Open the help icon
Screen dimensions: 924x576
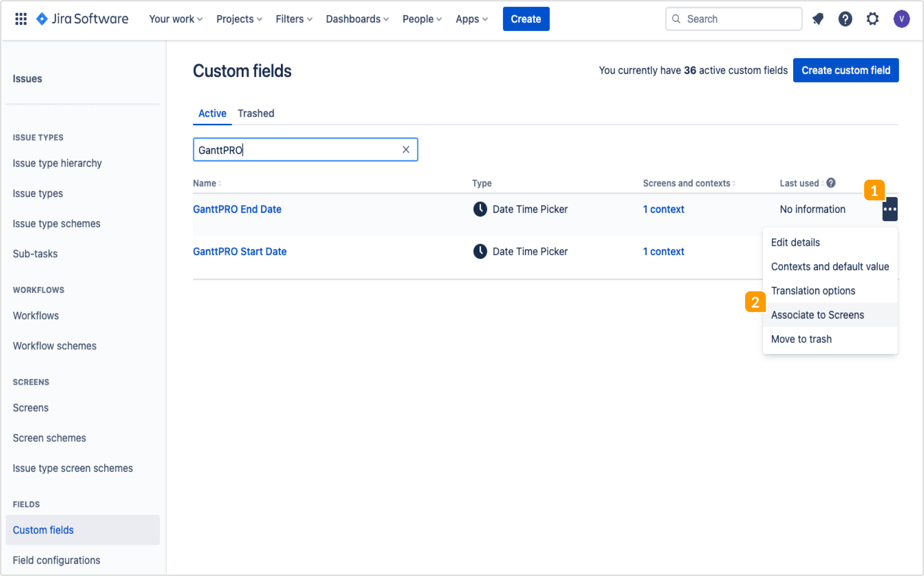click(845, 18)
